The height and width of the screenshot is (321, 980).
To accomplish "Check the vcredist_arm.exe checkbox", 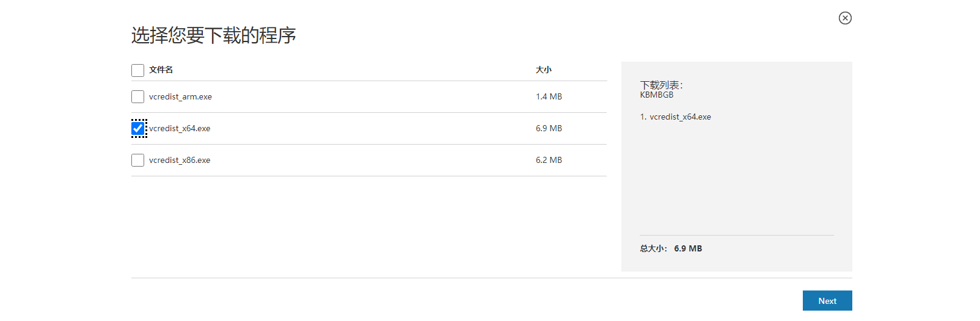I will [x=137, y=97].
